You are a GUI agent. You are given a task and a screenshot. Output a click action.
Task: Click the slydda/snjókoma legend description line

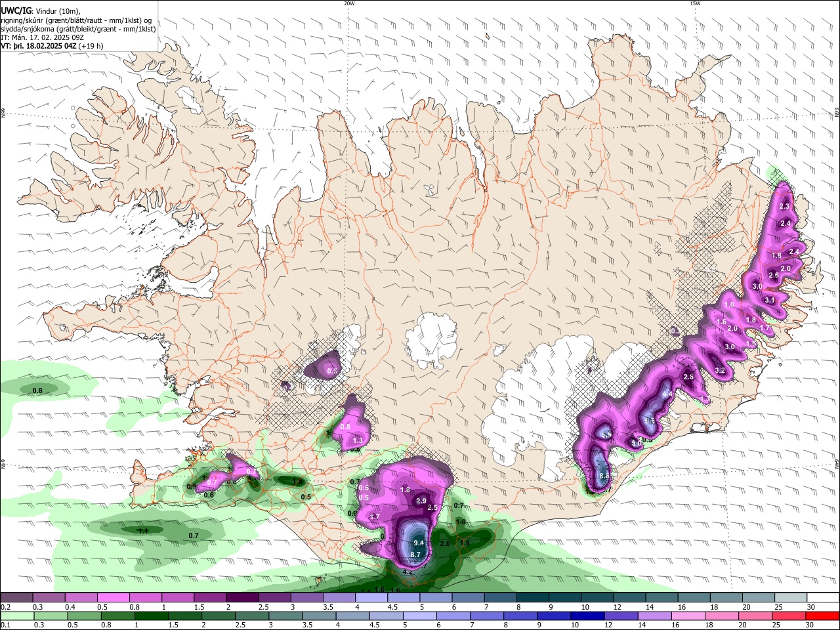[x=78, y=29]
